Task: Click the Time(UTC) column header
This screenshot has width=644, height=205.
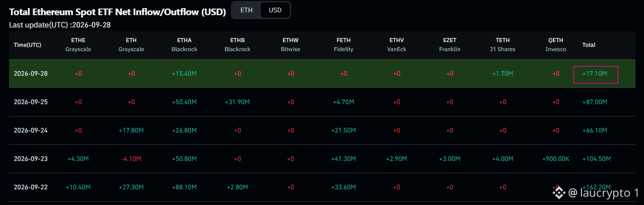Action: point(28,45)
